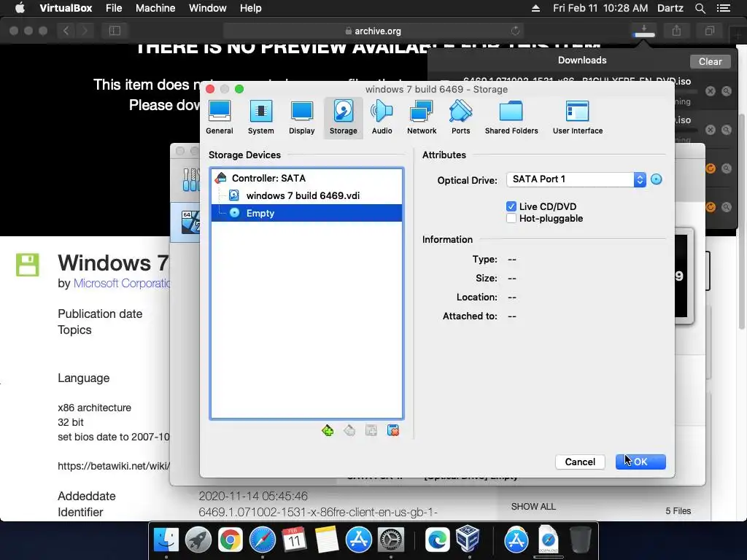Open the Display settings tab

(x=301, y=117)
